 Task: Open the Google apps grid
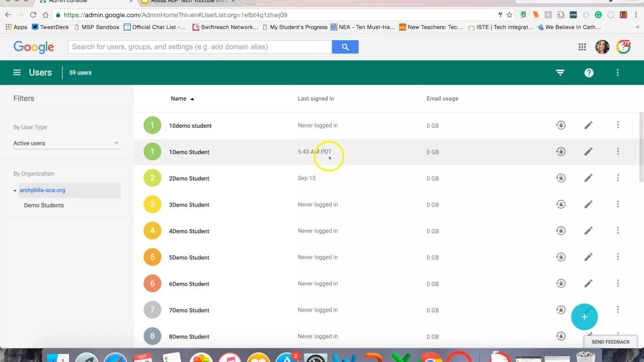tap(582, 47)
